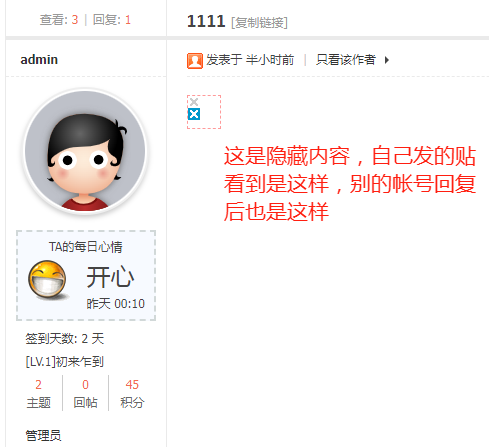Click the 管理员 user group label
This screenshot has width=489, height=447.
coord(43,436)
